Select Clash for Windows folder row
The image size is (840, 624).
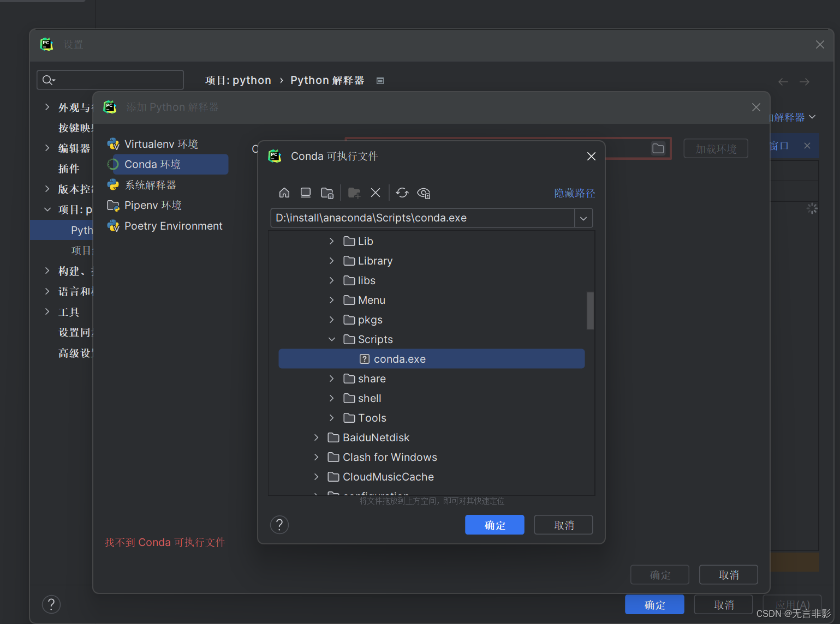tap(432, 457)
